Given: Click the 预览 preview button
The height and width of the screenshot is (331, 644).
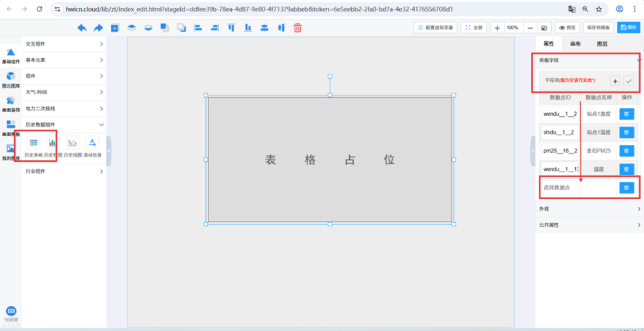Looking at the screenshot, I should click(567, 28).
